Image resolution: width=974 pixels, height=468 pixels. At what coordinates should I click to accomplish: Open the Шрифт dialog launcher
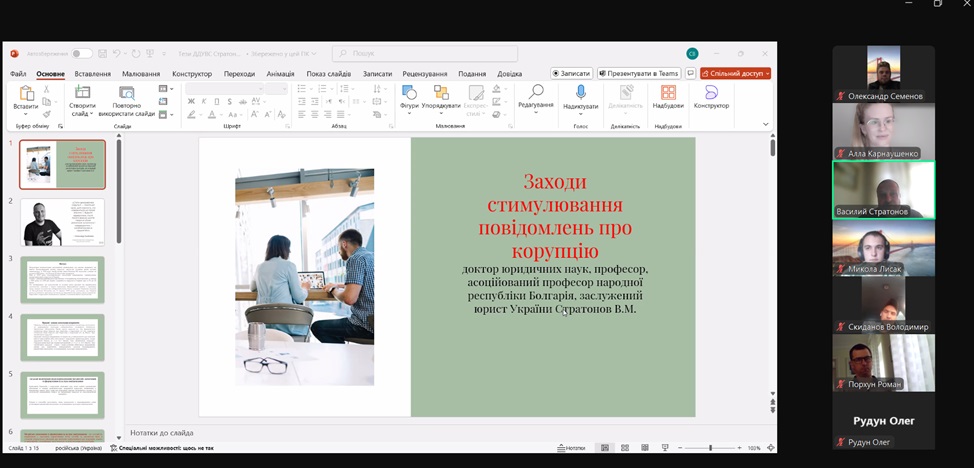pos(288,126)
